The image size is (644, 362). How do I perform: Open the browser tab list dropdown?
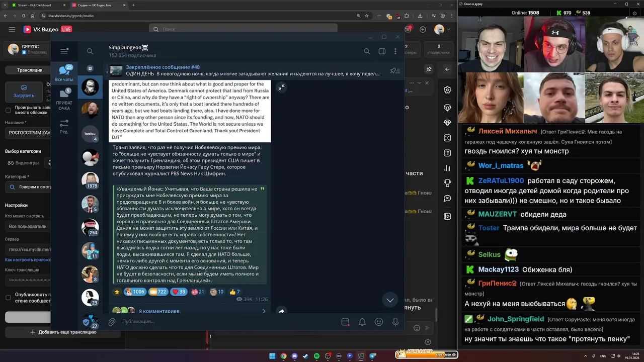(x=5, y=5)
